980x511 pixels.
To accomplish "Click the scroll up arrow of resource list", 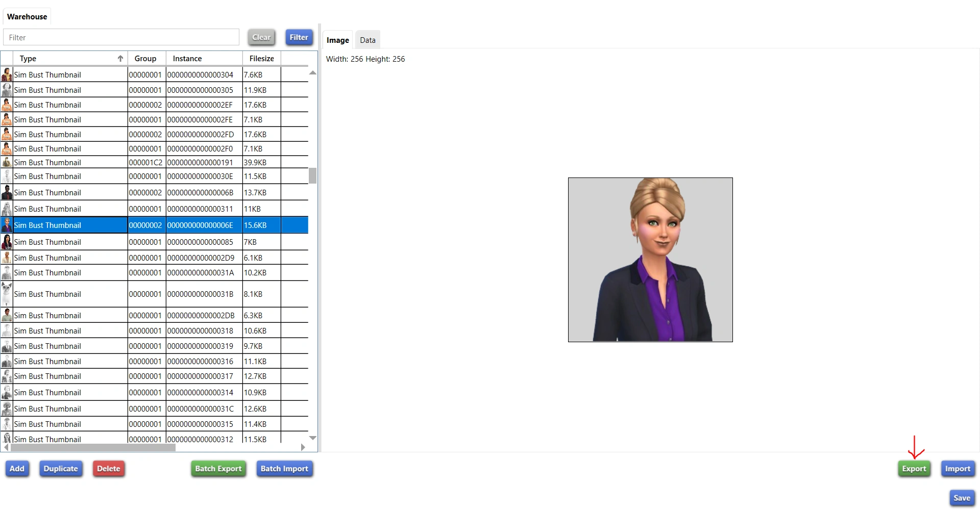I will (313, 72).
